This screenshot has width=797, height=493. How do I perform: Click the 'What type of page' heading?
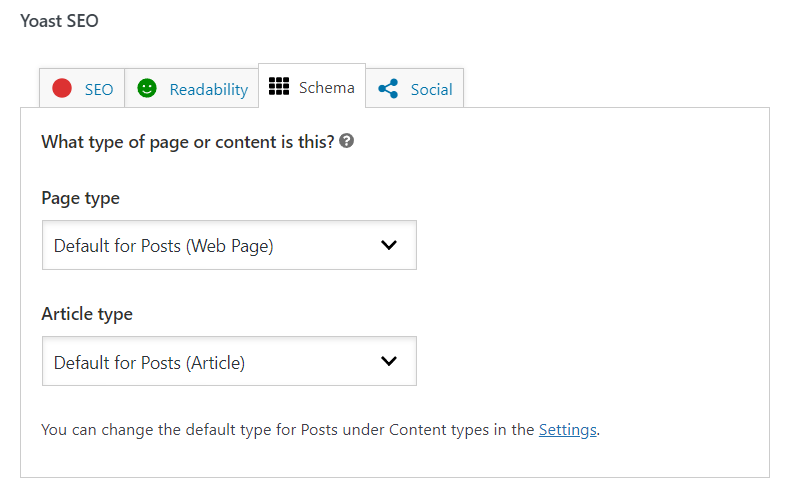(188, 142)
